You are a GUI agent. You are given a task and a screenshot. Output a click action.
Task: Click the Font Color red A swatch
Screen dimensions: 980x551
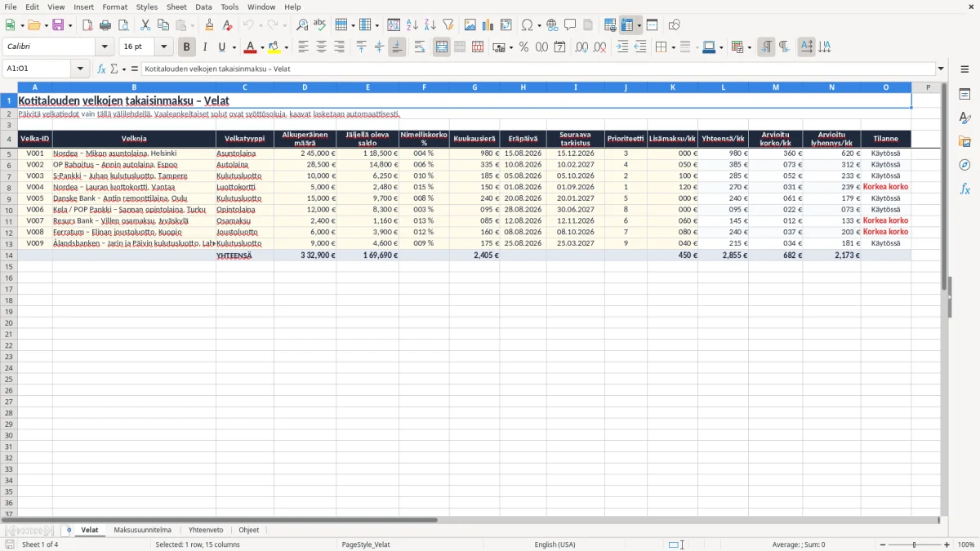[x=250, y=47]
